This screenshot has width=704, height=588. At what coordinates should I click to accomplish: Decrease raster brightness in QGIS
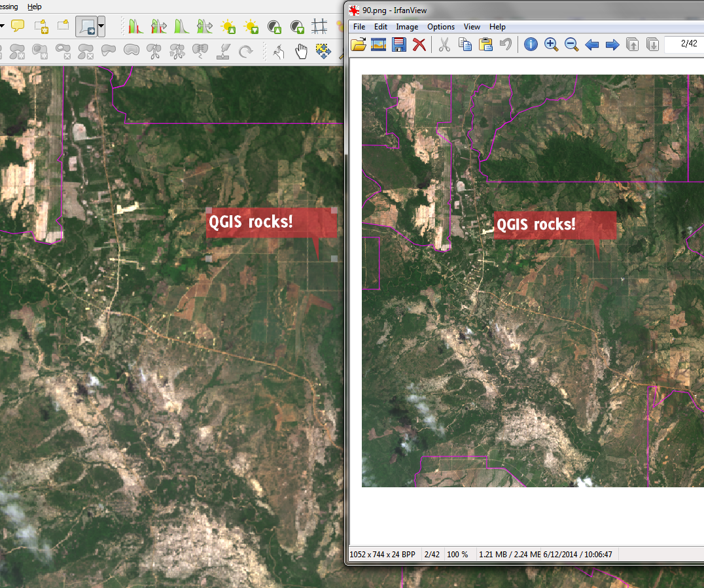pos(251,26)
